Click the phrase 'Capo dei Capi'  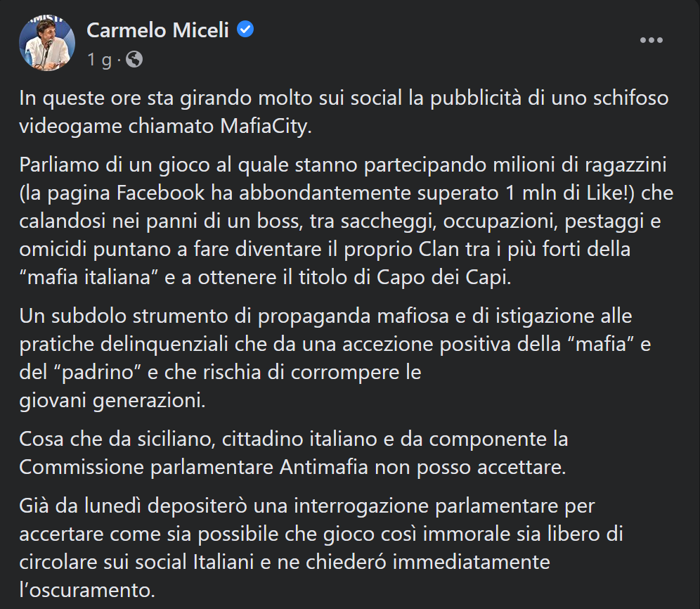click(443, 278)
